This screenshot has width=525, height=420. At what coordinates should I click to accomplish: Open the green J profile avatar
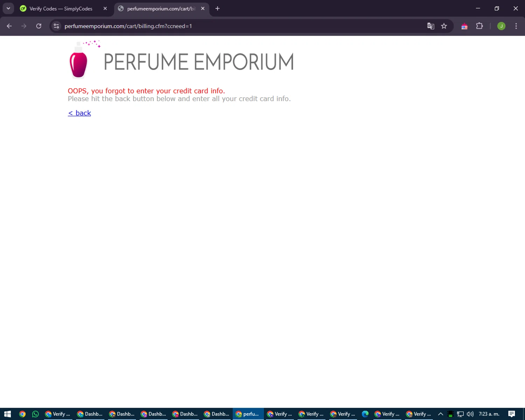[501, 26]
